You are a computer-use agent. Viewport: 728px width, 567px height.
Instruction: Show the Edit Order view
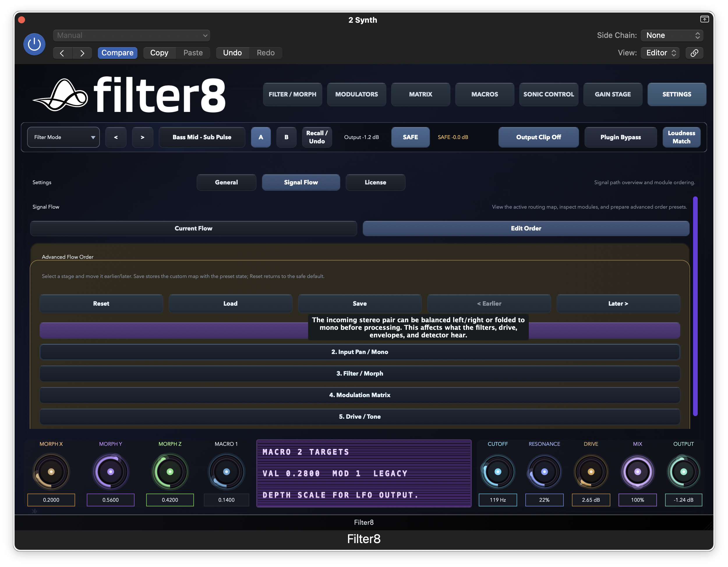pyautogui.click(x=526, y=228)
